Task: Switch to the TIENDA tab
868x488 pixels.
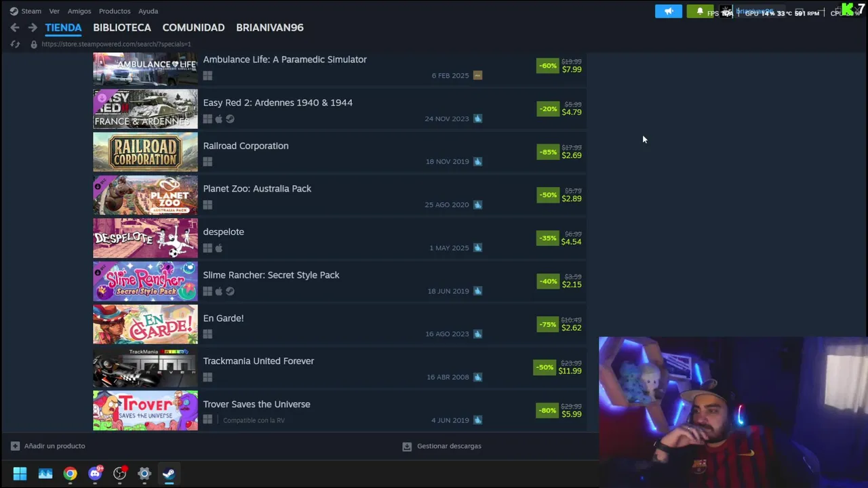Action: (63, 28)
